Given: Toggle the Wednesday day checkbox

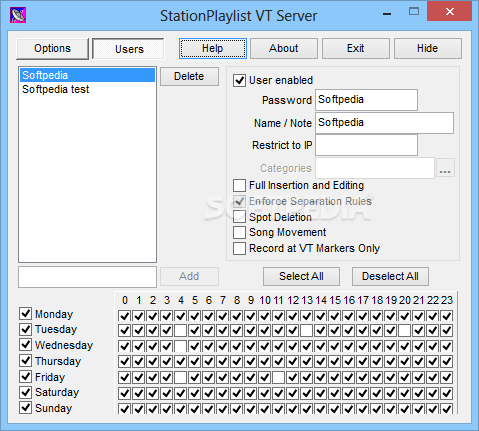Looking at the screenshot, I should [25, 344].
